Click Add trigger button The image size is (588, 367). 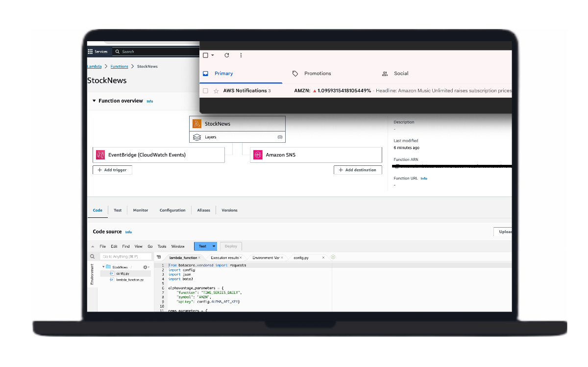(x=112, y=170)
